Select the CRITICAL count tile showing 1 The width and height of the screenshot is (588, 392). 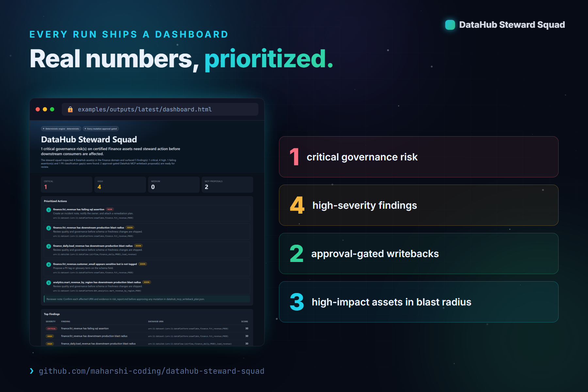pyautogui.click(x=67, y=185)
